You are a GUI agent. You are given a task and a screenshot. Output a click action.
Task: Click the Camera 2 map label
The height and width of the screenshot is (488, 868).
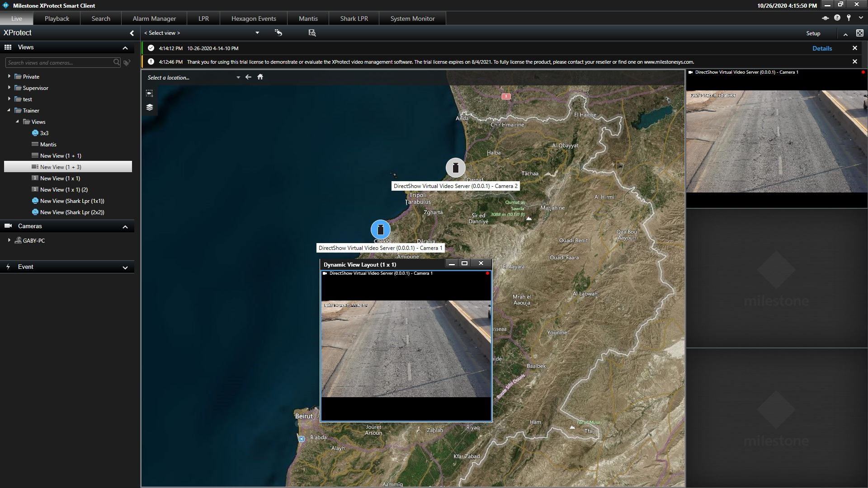click(455, 186)
